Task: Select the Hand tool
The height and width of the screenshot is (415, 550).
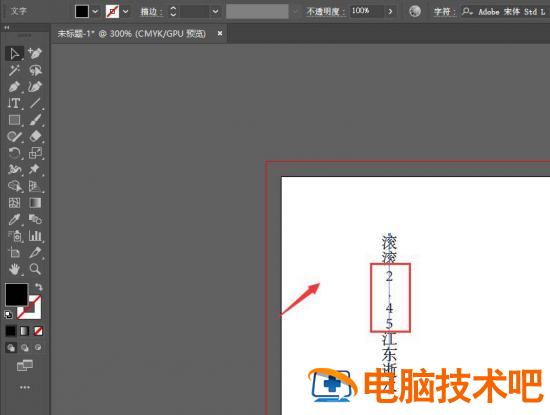Action: [x=14, y=269]
